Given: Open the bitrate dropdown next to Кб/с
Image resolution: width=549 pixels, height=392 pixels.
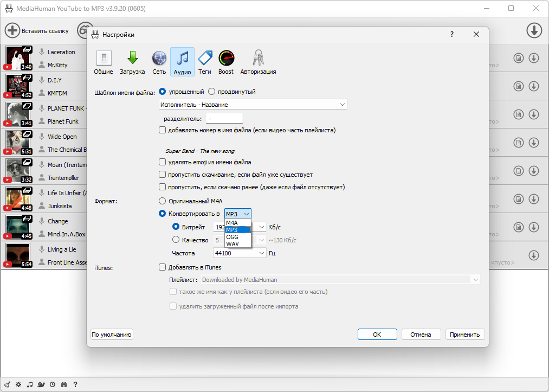Looking at the screenshot, I should [261, 227].
